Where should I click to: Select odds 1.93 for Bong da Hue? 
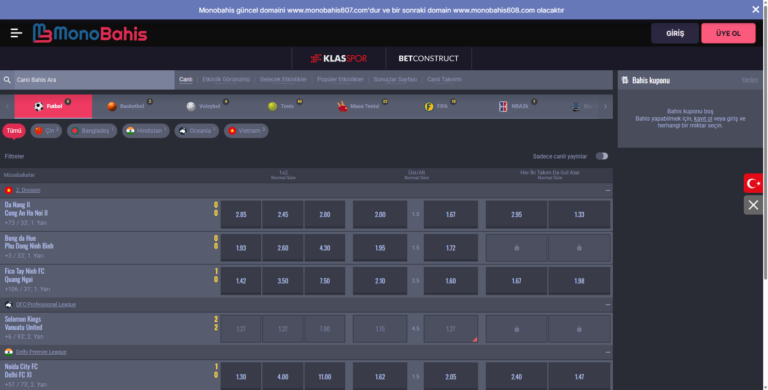(240, 248)
